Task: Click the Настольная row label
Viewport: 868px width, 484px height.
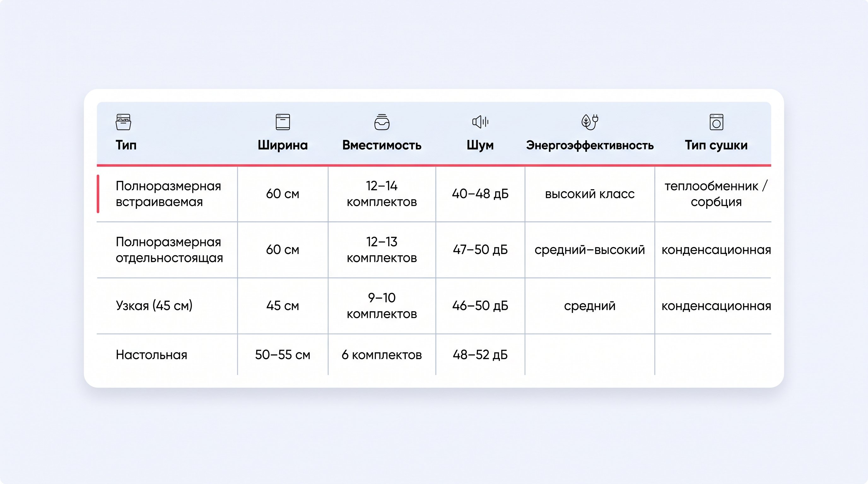Action: 151,355
